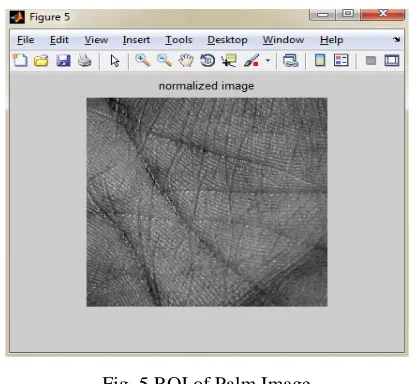Open the Desktop menu
This screenshot has height=384, width=414.
[x=227, y=40]
